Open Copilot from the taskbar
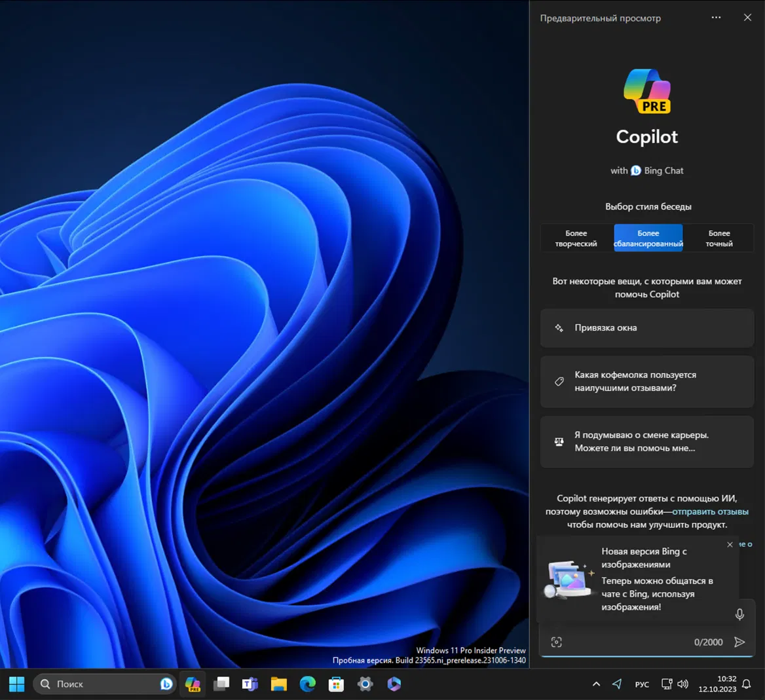Screen dimensions: 765x700 pos(193,684)
